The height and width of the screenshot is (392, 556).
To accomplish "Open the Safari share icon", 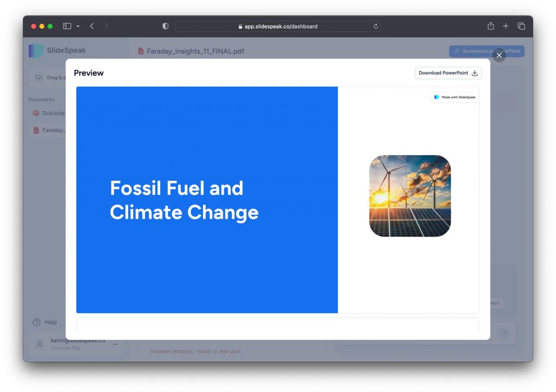I will pos(491,26).
